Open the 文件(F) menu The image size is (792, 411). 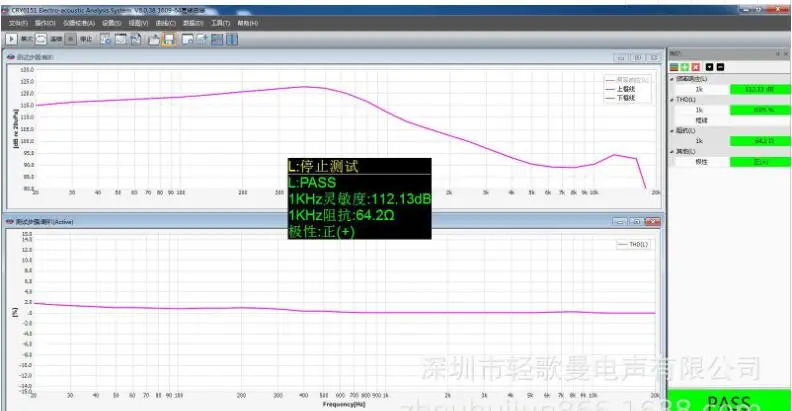click(x=18, y=23)
